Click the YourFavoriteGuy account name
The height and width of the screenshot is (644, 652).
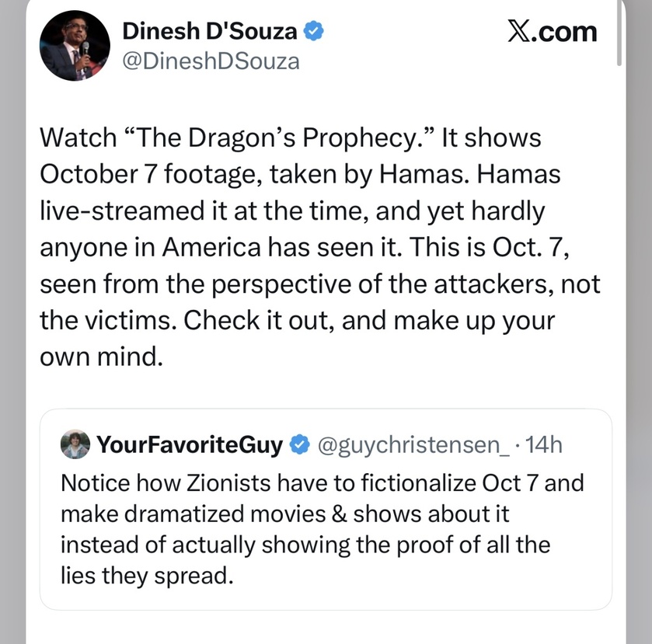click(x=190, y=445)
